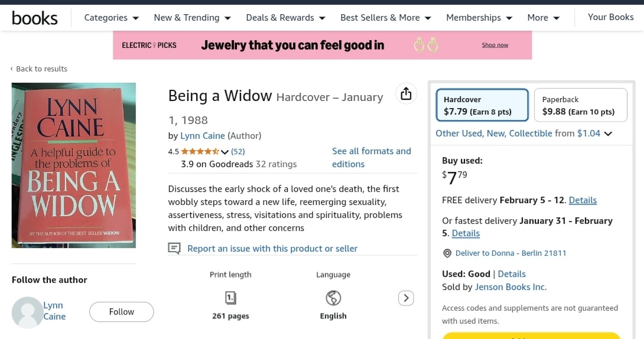Go back to results
The image size is (644, 339).
tap(39, 69)
